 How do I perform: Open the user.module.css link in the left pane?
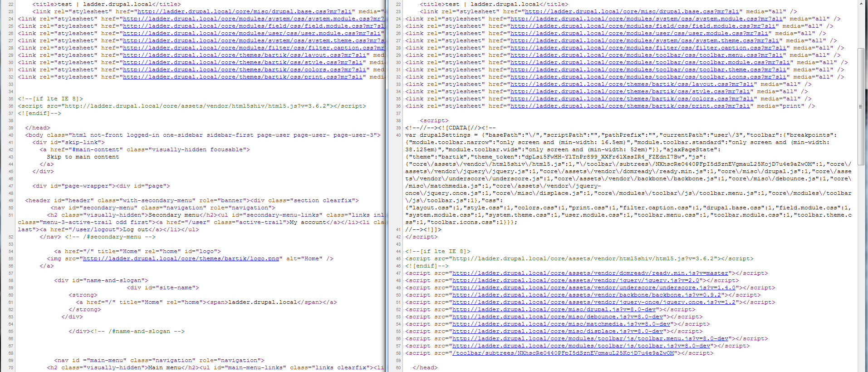pyautogui.click(x=252, y=33)
